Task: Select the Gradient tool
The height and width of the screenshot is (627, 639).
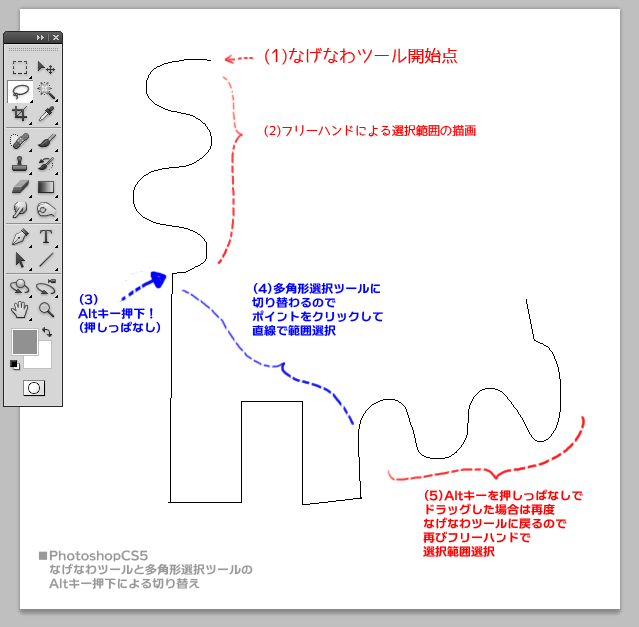Action: [x=46, y=187]
